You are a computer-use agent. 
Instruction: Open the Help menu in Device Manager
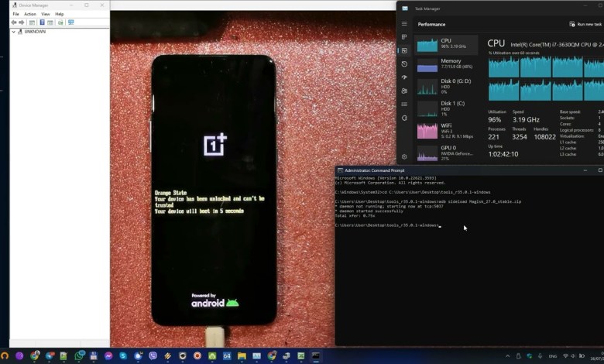[x=60, y=14]
